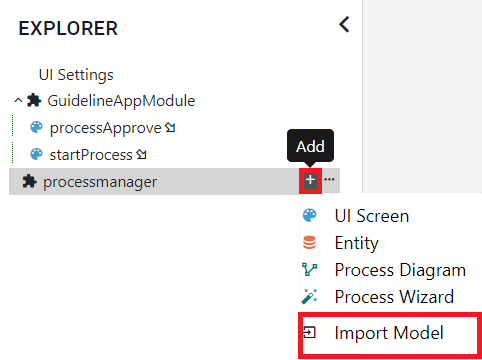Collapse the Explorer panel with the chevron
The width and height of the screenshot is (482, 360).
pyautogui.click(x=344, y=25)
